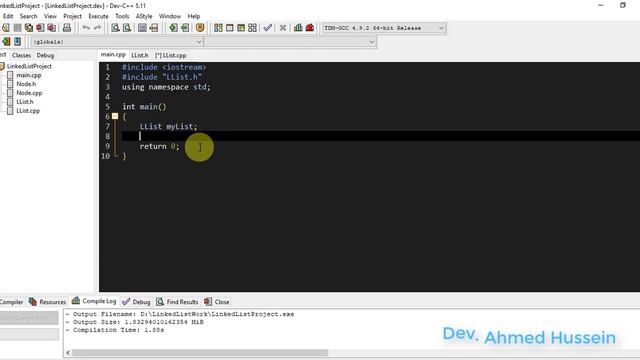Open the View menu
This screenshot has width=640, height=360.
50,16
